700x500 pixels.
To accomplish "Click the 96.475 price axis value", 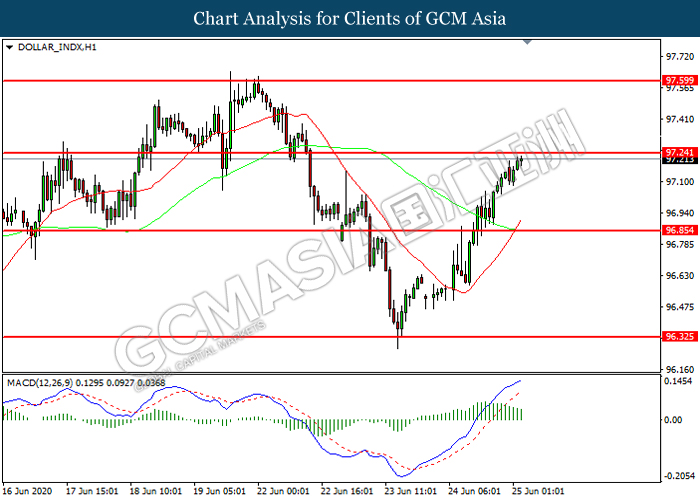I will coord(680,307).
